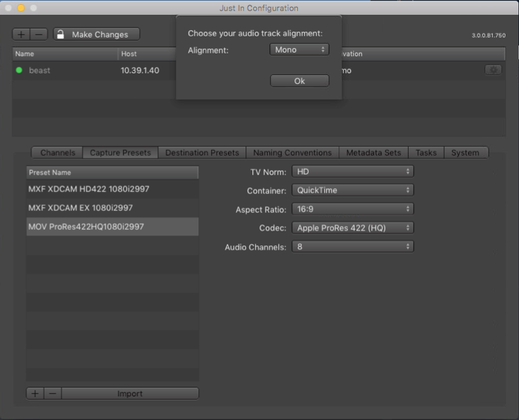Open the gear settings for beast
The height and width of the screenshot is (420, 519).
click(493, 70)
